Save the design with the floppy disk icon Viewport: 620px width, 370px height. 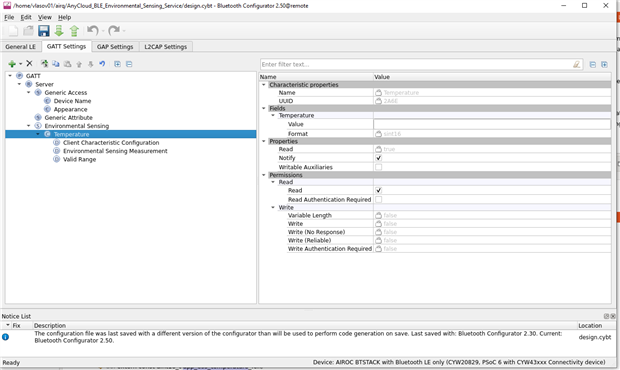click(43, 30)
